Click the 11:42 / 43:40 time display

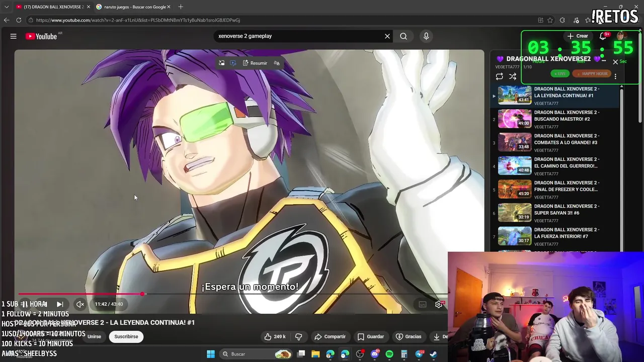(109, 304)
